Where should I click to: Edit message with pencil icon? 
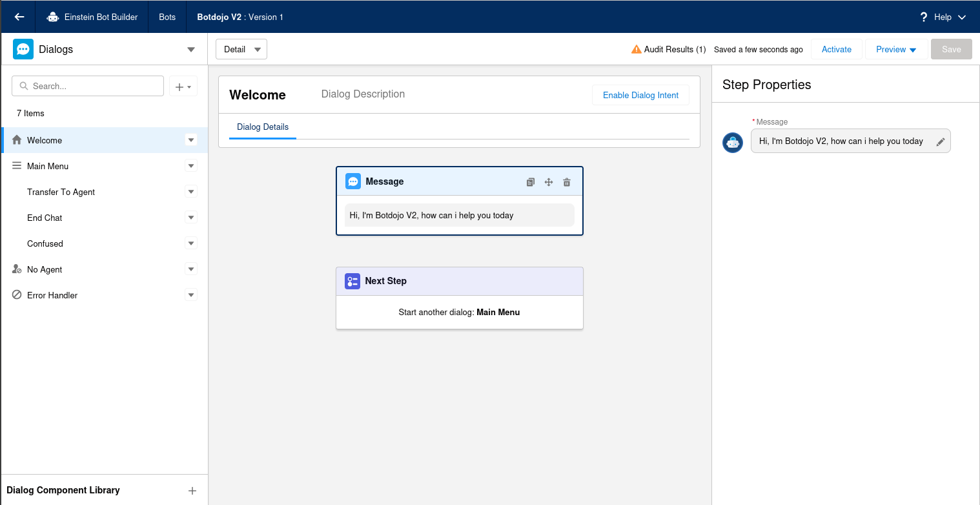941,141
